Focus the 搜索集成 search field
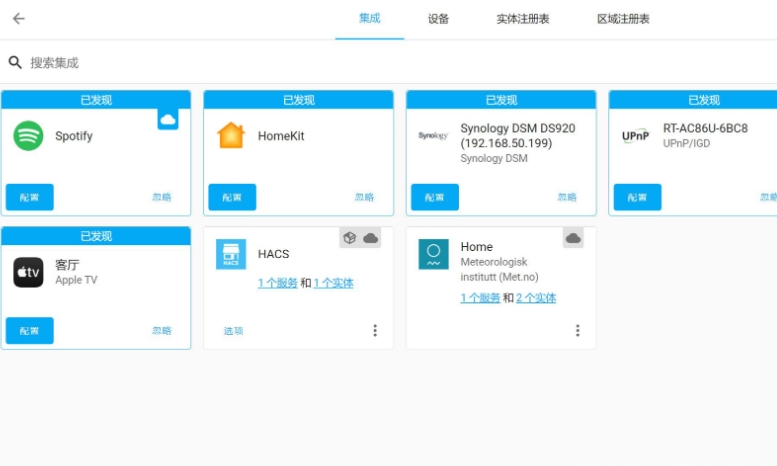 [x=388, y=62]
